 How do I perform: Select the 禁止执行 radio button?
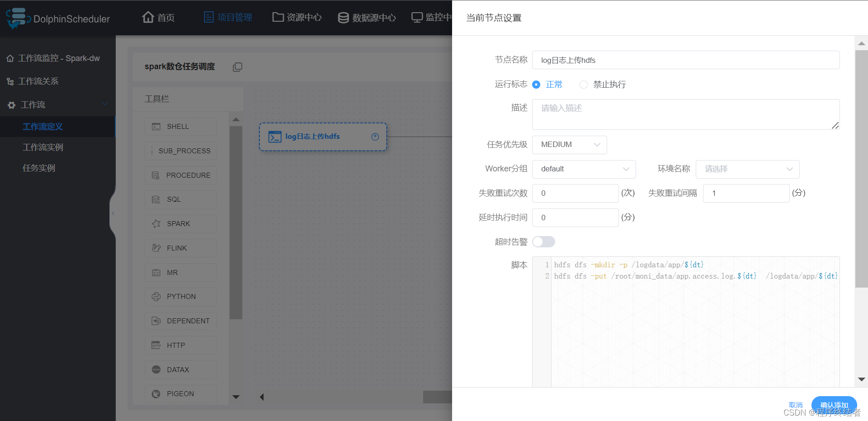[584, 85]
